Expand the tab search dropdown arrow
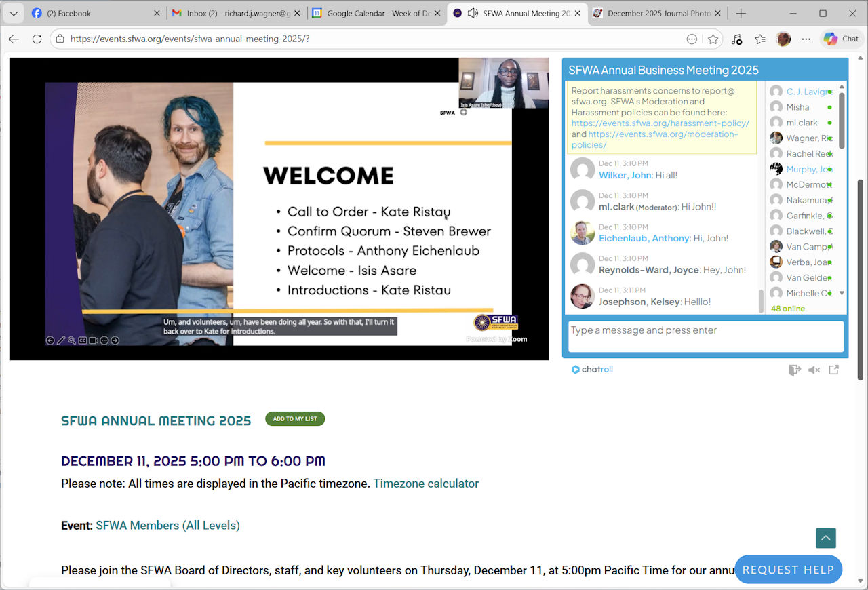Image resolution: width=868 pixels, height=590 pixels. (x=14, y=14)
